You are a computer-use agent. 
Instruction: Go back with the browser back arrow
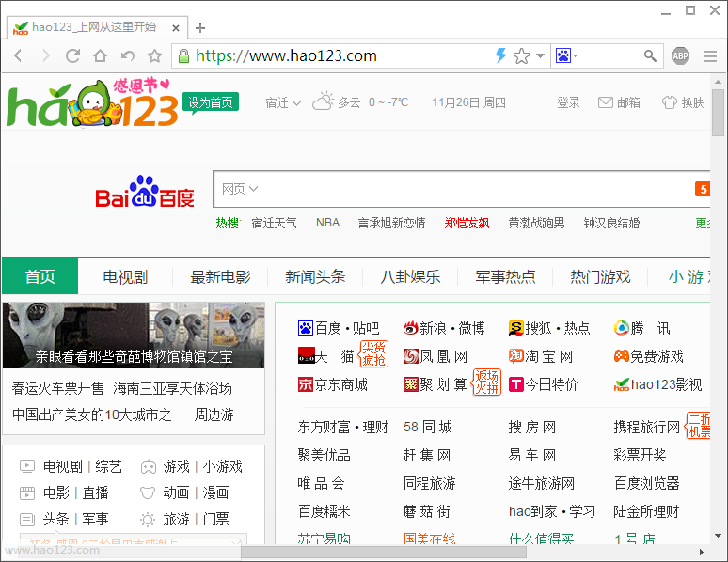pyautogui.click(x=18, y=55)
